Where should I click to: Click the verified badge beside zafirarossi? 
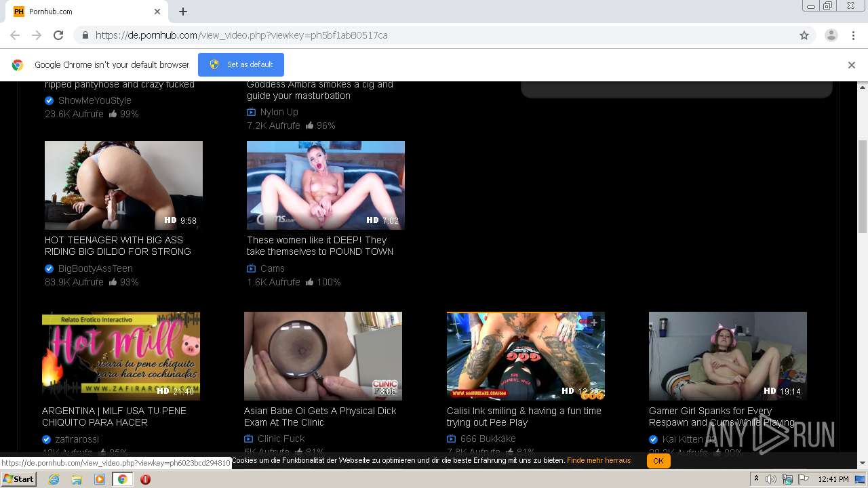46,439
